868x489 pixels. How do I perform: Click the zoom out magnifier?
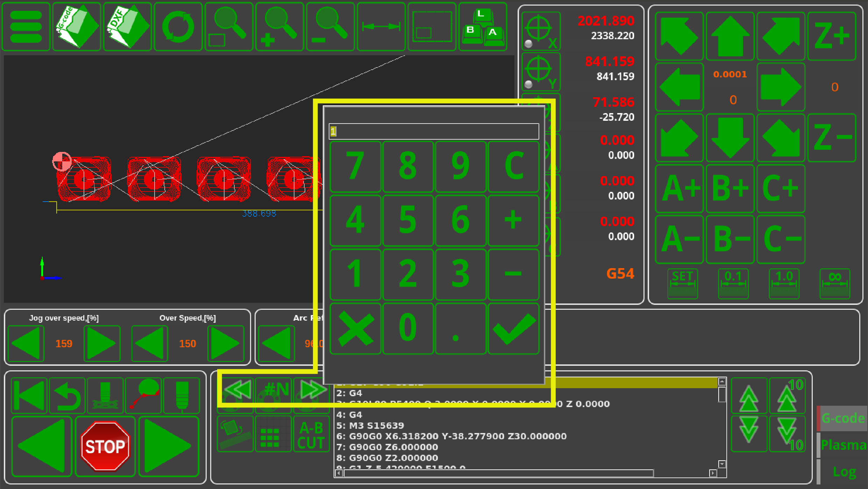[330, 27]
